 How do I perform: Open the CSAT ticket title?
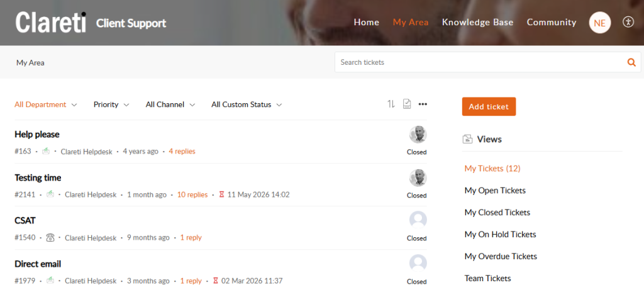tap(25, 221)
